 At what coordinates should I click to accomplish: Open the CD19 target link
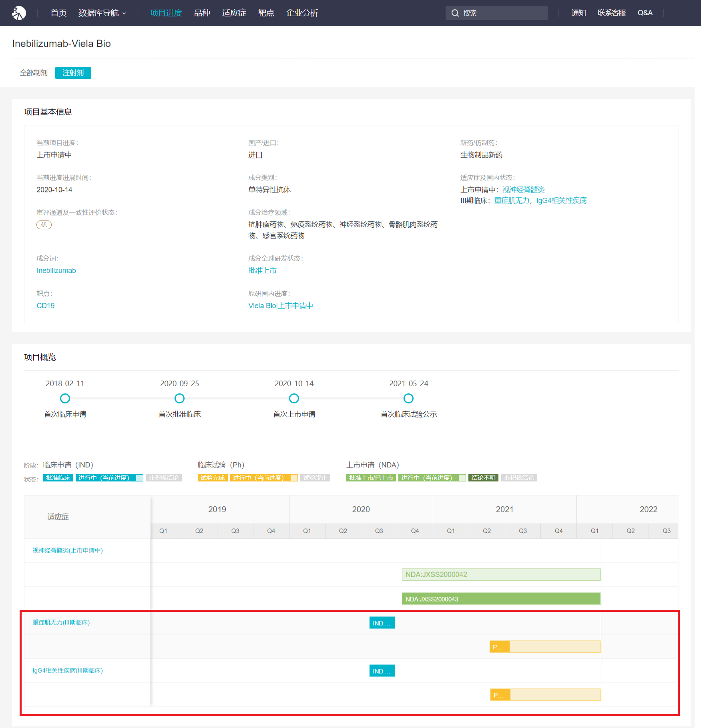[x=46, y=306]
